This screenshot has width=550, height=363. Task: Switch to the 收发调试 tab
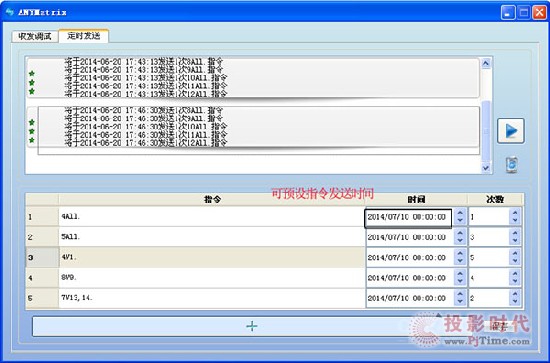35,36
